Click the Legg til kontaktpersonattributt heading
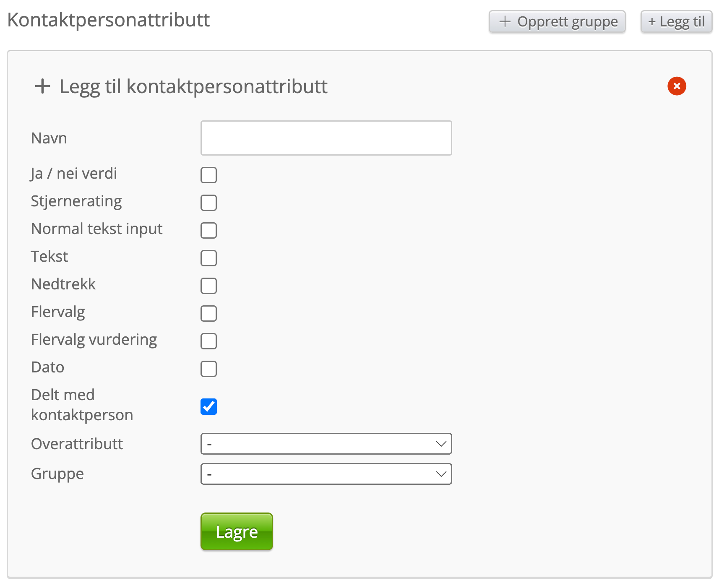This screenshot has width=719, height=588. [193, 86]
